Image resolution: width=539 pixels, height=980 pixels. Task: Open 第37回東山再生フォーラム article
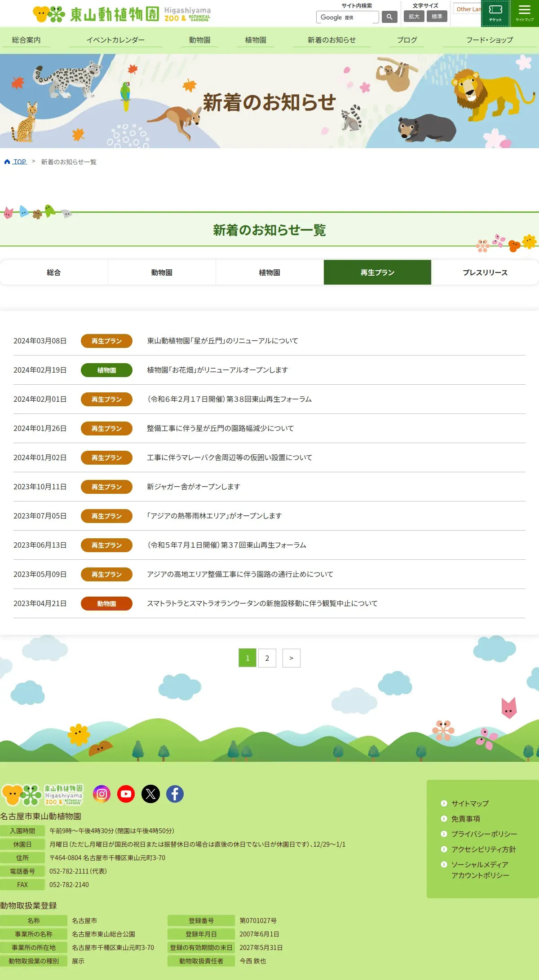226,545
